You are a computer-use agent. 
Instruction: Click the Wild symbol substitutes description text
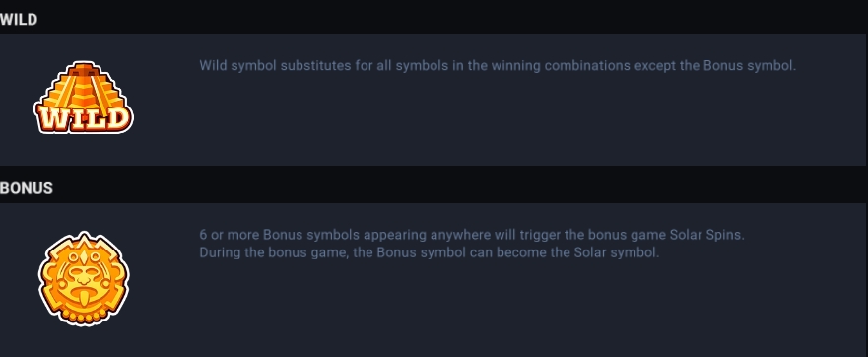click(x=498, y=66)
